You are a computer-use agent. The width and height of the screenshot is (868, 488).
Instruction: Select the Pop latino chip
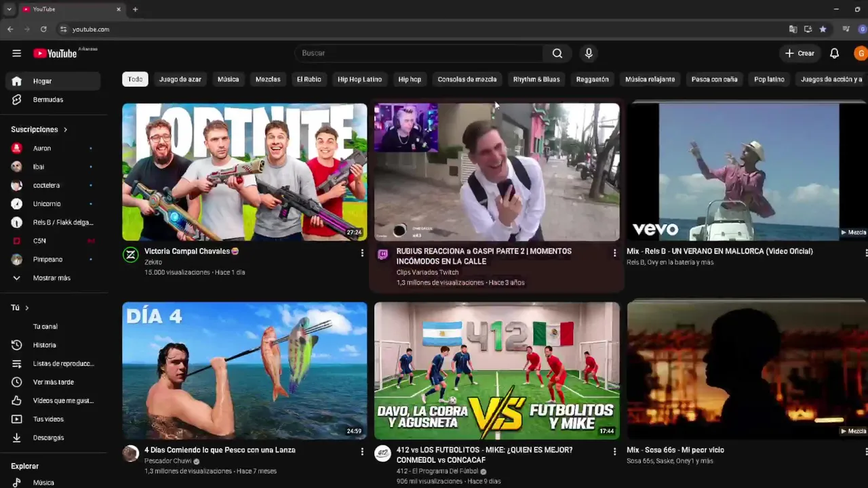(x=769, y=79)
